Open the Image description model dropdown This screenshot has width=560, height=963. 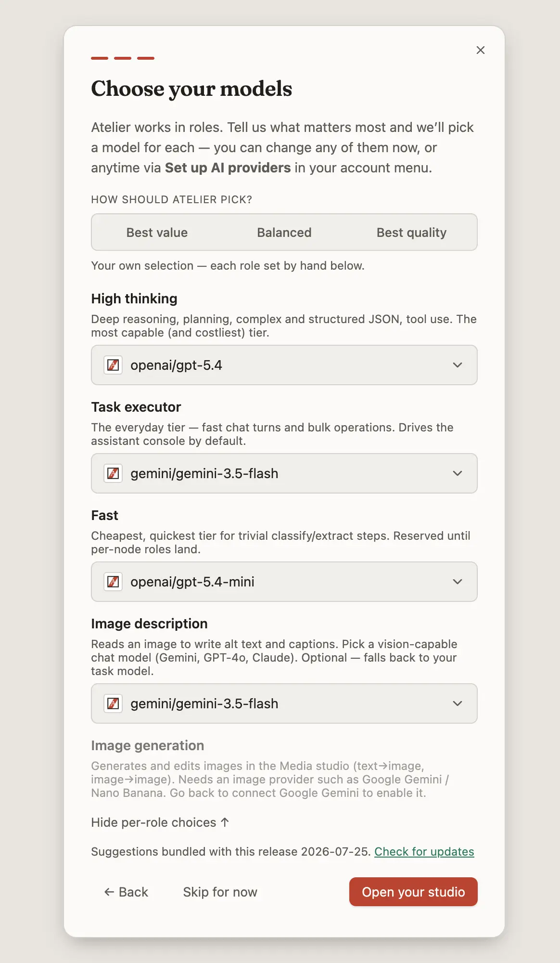[284, 703]
